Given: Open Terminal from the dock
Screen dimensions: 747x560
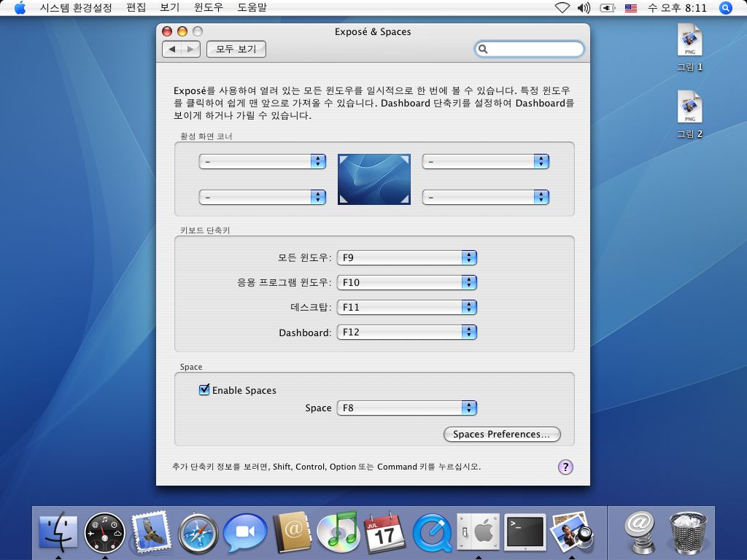Looking at the screenshot, I should coord(526,532).
